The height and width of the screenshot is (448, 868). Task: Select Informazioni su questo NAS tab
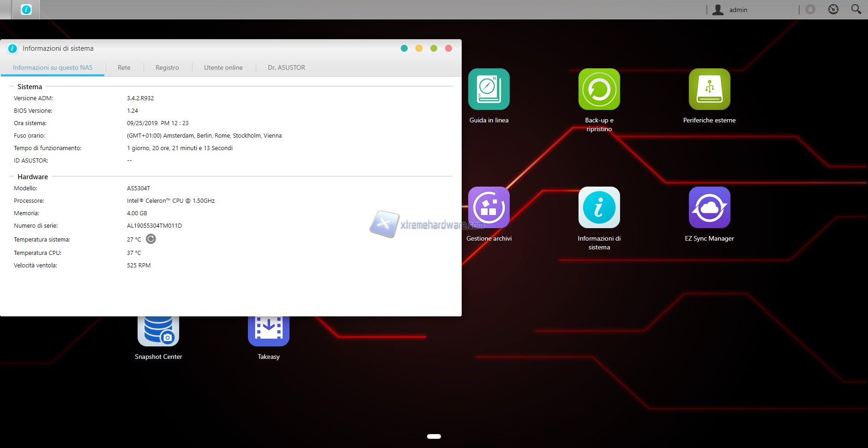53,67
